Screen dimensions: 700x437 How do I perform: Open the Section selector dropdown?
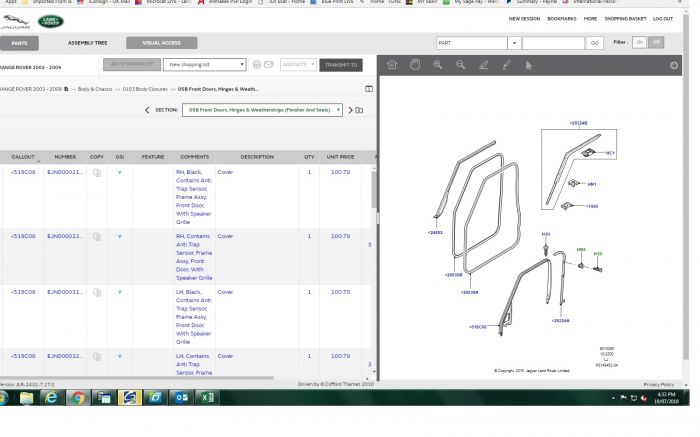262,110
